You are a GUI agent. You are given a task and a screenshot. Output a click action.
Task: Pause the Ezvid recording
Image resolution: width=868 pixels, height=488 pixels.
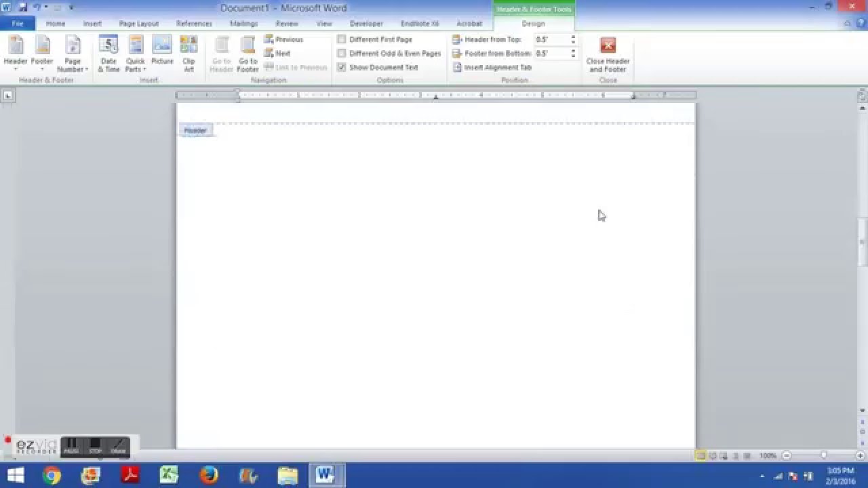pos(71,447)
